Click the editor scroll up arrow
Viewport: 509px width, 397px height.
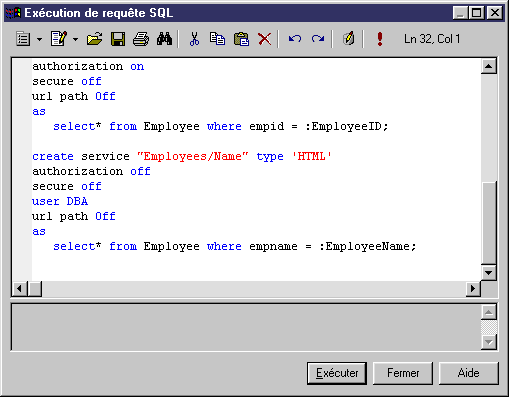[489, 66]
